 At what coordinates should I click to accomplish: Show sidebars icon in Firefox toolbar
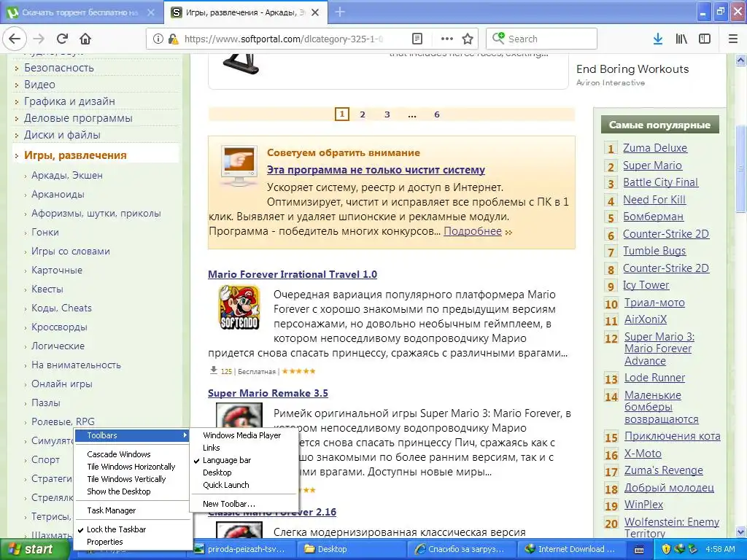[705, 39]
